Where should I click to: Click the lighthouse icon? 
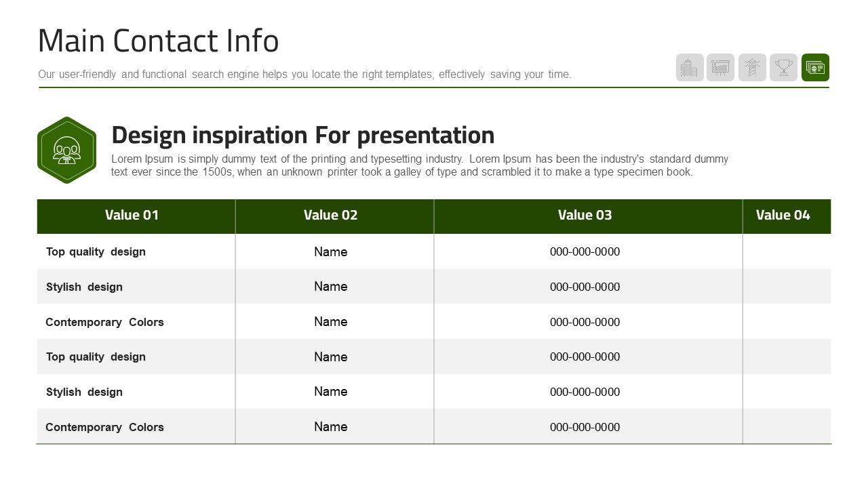(x=752, y=68)
